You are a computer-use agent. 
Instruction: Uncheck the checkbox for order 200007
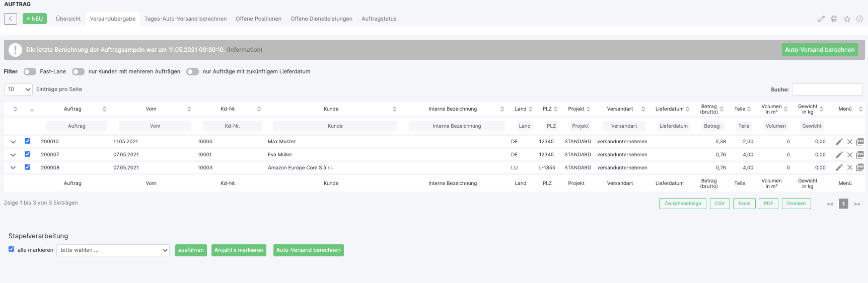(28, 154)
